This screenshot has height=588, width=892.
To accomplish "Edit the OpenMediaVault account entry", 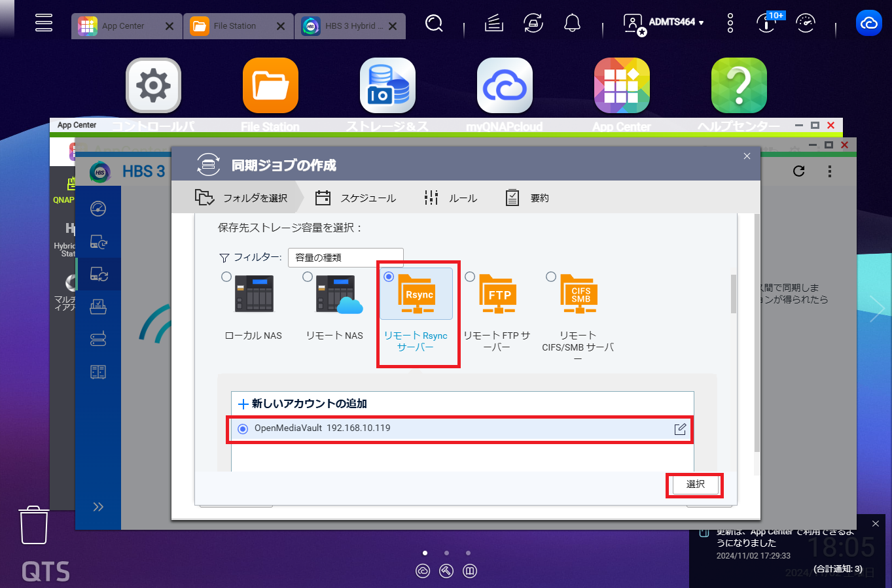I will (x=681, y=429).
